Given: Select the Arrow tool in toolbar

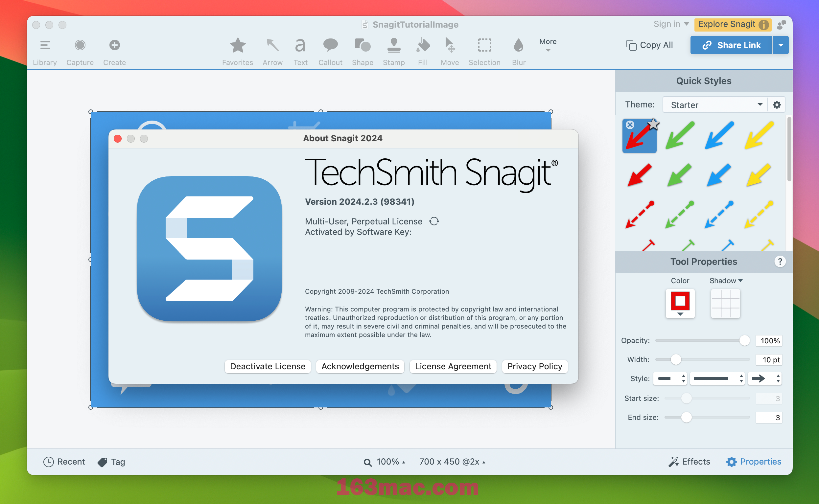Looking at the screenshot, I should pos(272,52).
